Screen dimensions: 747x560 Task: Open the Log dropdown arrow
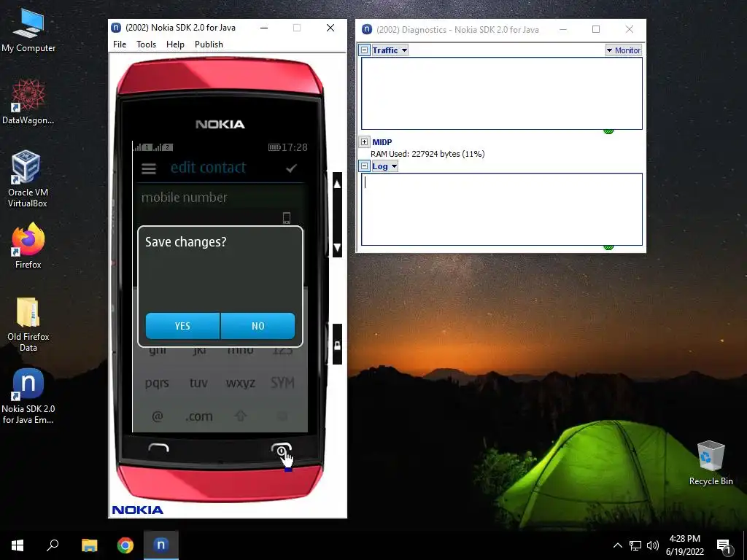(x=395, y=166)
